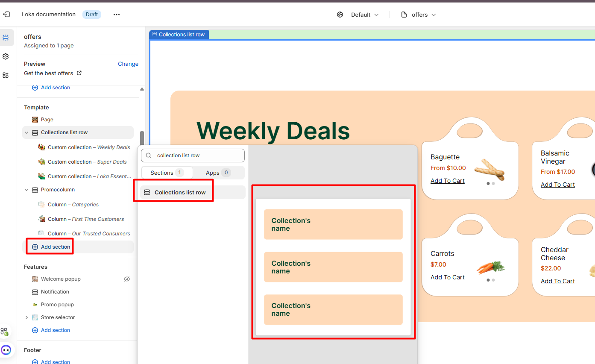Click Add section under Promocolumn in Template
The width and height of the screenshot is (595, 364).
(x=51, y=247)
